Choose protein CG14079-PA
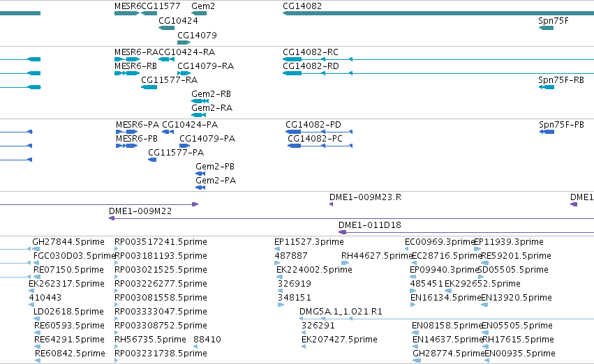 pyautogui.click(x=207, y=139)
